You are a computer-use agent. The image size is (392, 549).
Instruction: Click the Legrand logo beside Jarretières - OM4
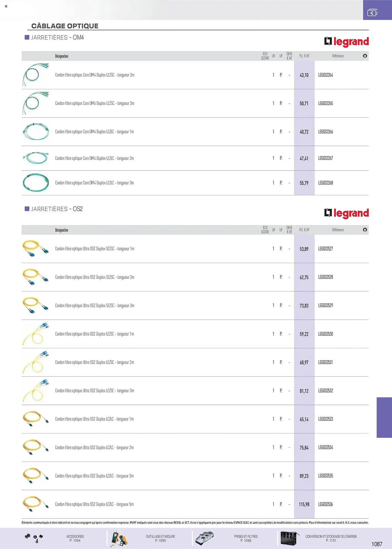pos(346,41)
